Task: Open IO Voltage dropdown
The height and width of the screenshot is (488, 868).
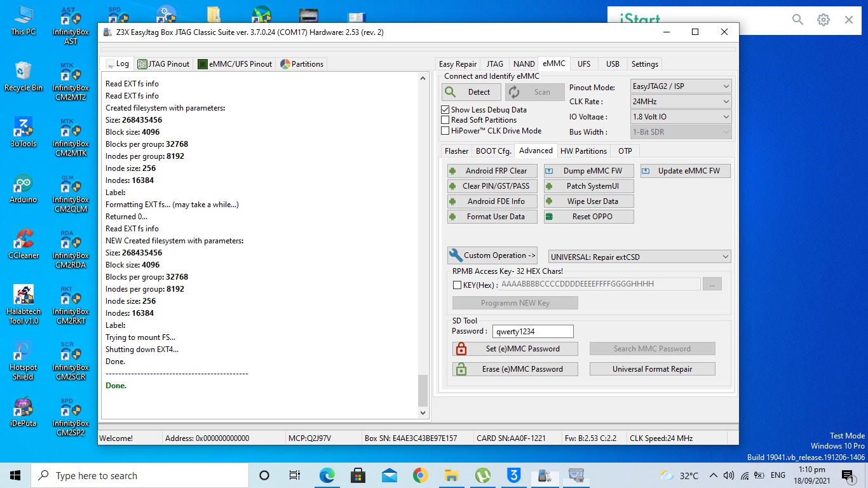Action: [x=681, y=116]
